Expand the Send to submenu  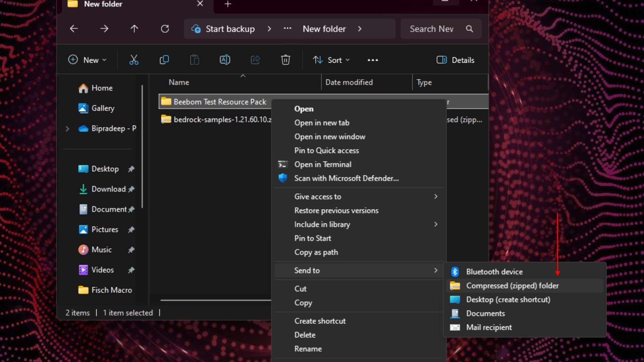359,270
